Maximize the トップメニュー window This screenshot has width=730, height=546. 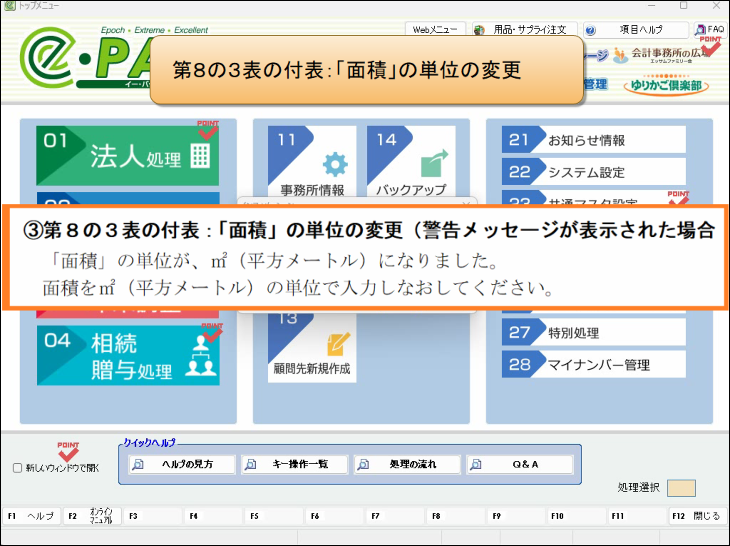click(683, 5)
